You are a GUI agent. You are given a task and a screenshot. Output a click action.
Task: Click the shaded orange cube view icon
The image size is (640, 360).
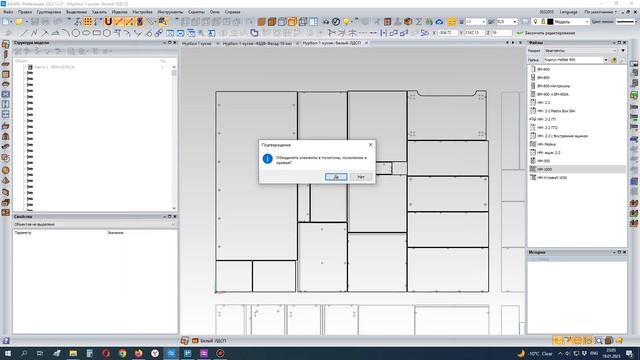click(x=262, y=22)
